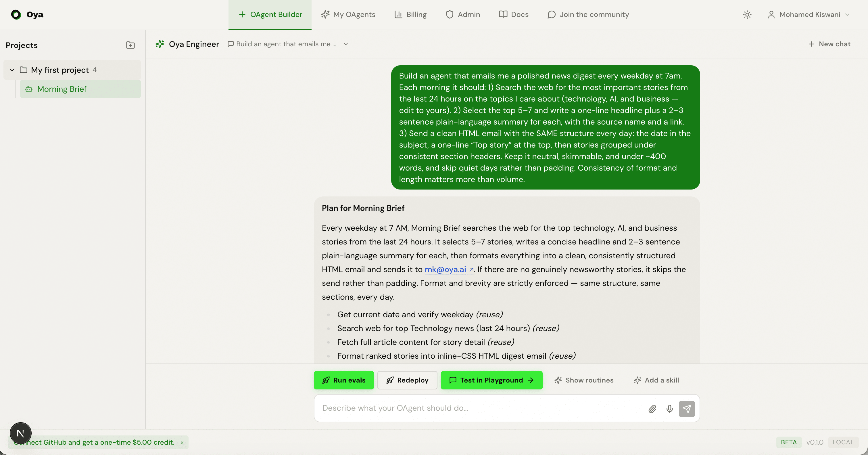Click the LOCAL environment badge
868x455 pixels.
click(843, 442)
